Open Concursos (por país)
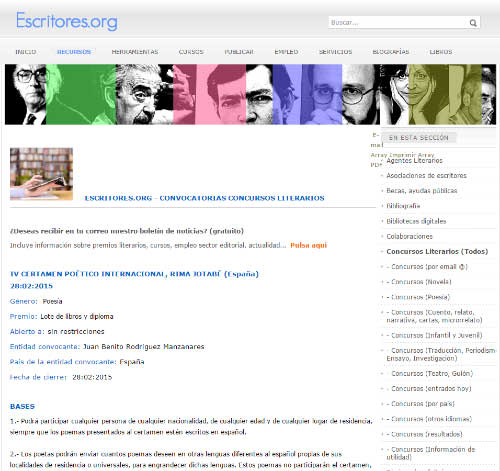Viewport: 500px width, 471px height. click(x=420, y=404)
